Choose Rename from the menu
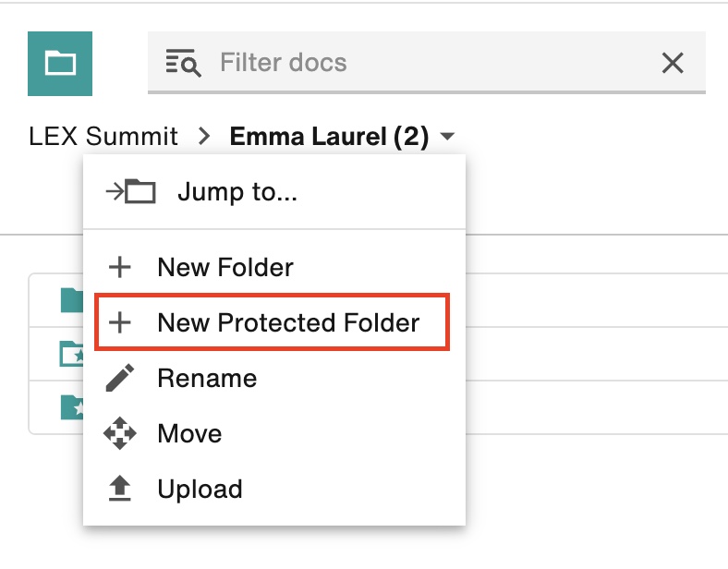The width and height of the screenshot is (728, 569). (274, 378)
